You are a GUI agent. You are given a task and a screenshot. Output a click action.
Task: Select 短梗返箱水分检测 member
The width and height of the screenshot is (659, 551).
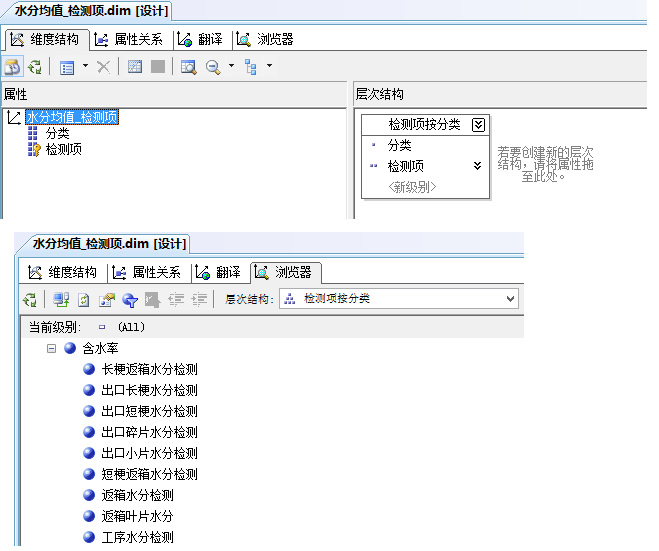point(149,475)
